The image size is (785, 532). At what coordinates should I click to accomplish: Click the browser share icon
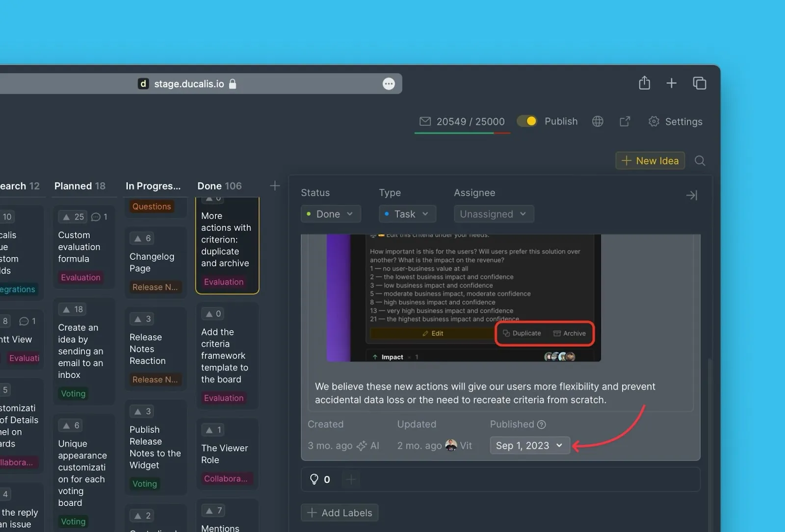click(644, 83)
